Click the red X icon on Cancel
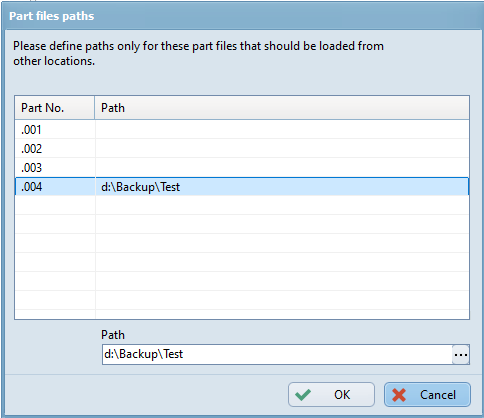484x418 pixels. pyautogui.click(x=399, y=395)
